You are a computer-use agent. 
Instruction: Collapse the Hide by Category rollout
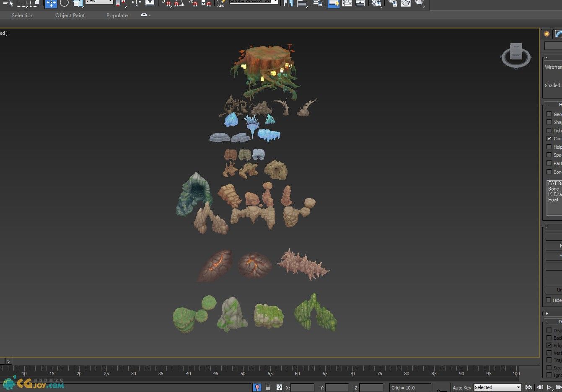[x=553, y=105]
